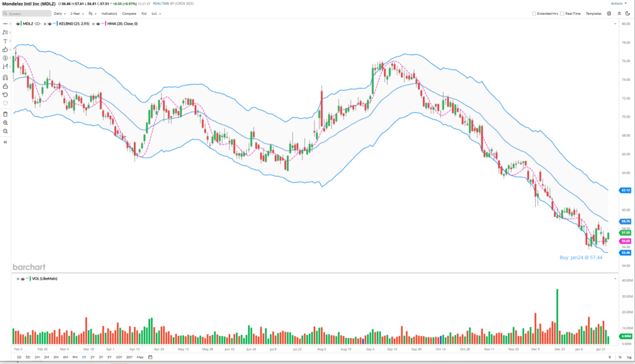Viewport: 635px width, 364px height.
Task: Switch to dark mode with moon icon
Action: coord(627,13)
